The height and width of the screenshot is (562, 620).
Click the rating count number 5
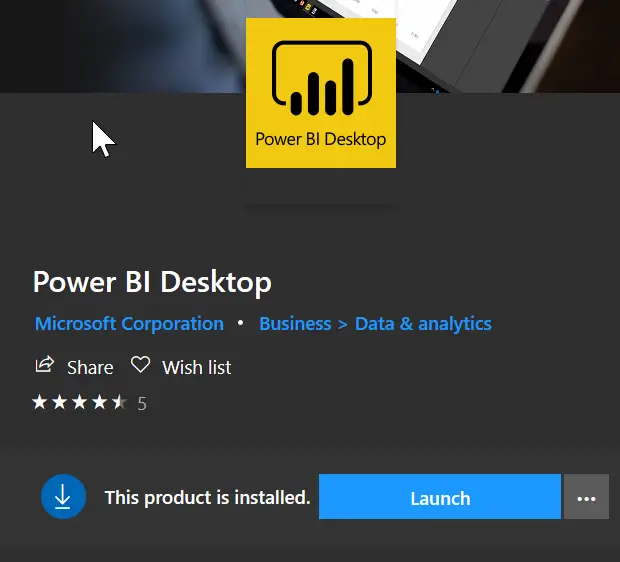142,404
